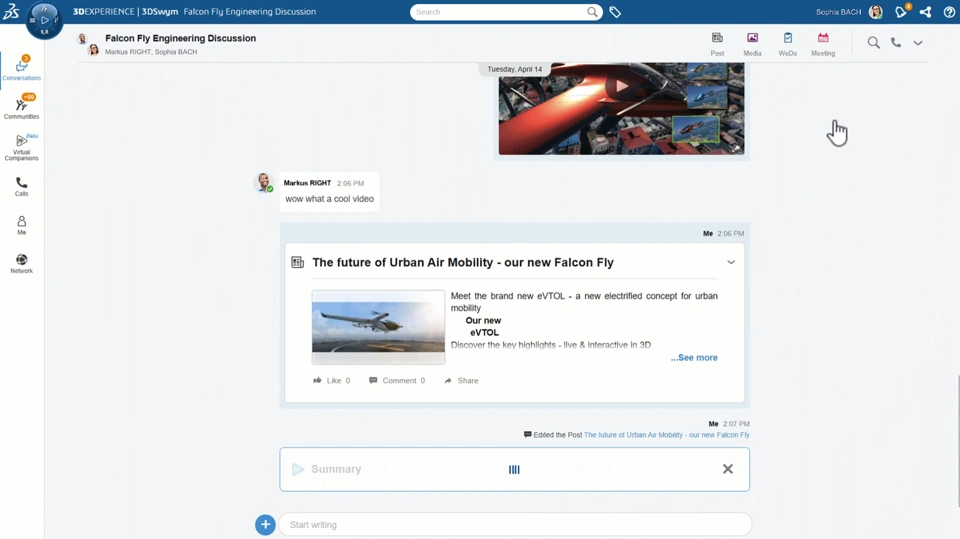Open Sophia BACH profile avatar
Image resolution: width=960 pixels, height=539 pixels.
(876, 12)
